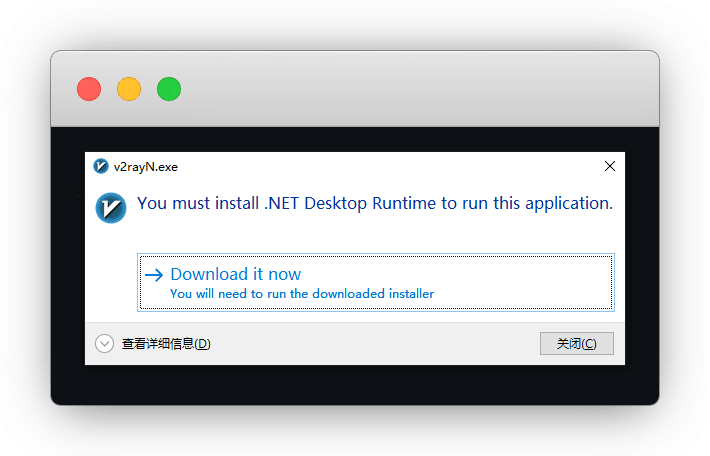Viewport: 710px width, 456px height.
Task: Click the v2rayN.exe title text
Action: [x=146, y=167]
